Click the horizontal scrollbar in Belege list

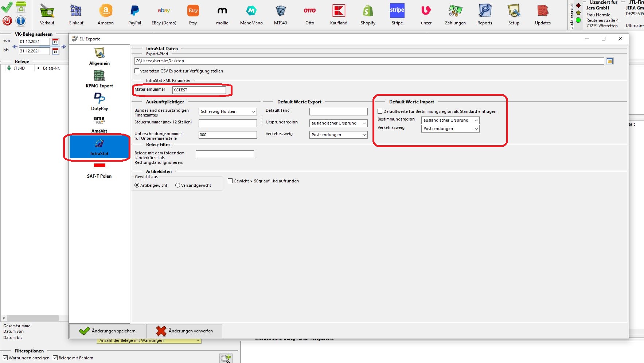33,318
